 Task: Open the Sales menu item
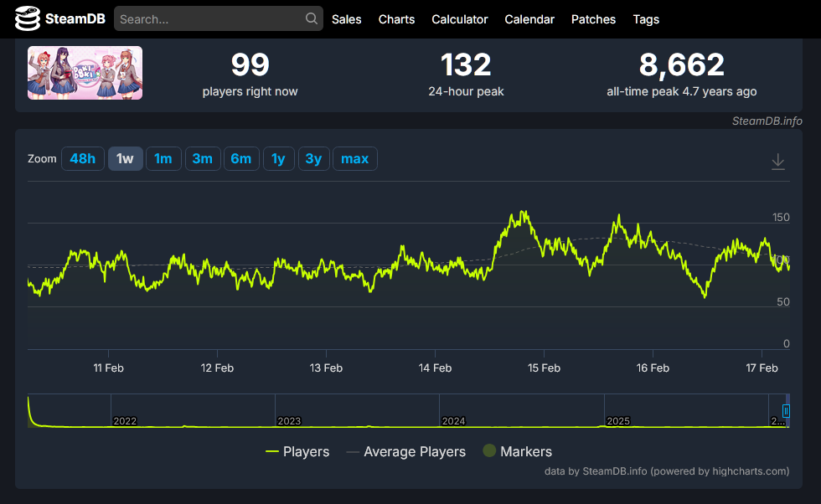pos(346,19)
